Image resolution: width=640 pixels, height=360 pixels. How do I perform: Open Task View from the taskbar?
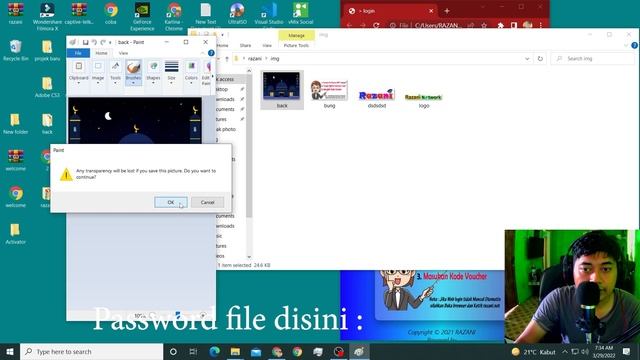point(193,351)
